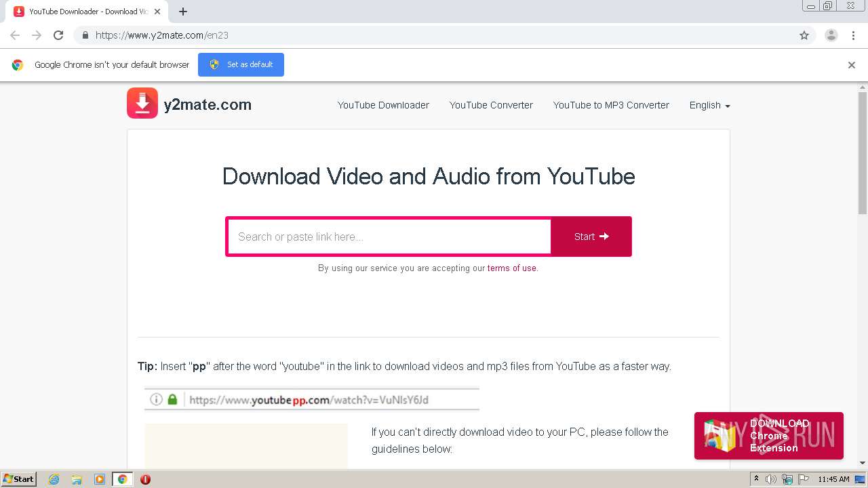Set Chrome as default browser

241,64
